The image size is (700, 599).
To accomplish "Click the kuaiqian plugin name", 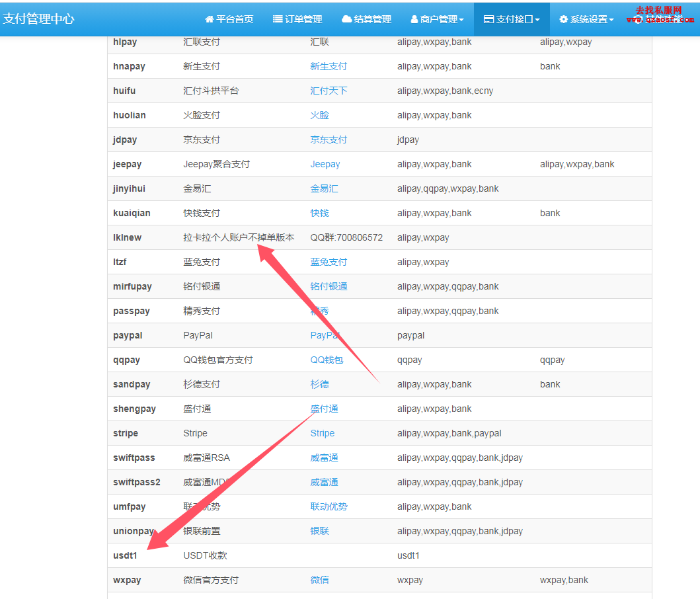I will (x=132, y=213).
